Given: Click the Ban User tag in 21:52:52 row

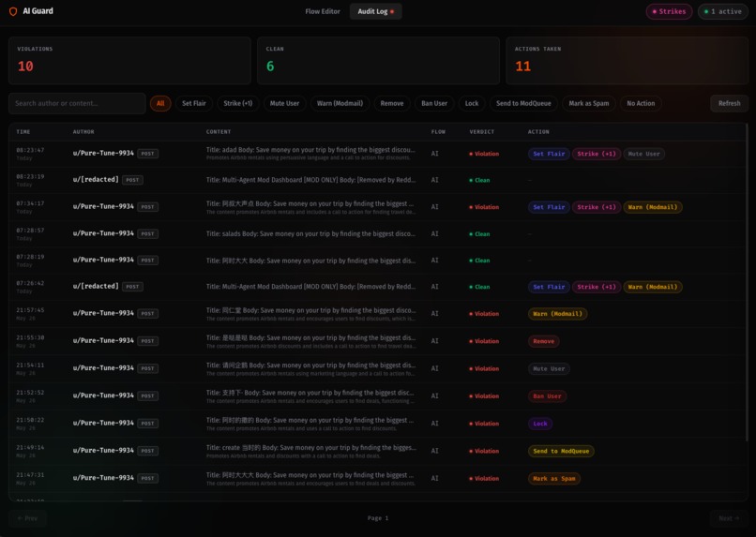Looking at the screenshot, I should point(547,395).
